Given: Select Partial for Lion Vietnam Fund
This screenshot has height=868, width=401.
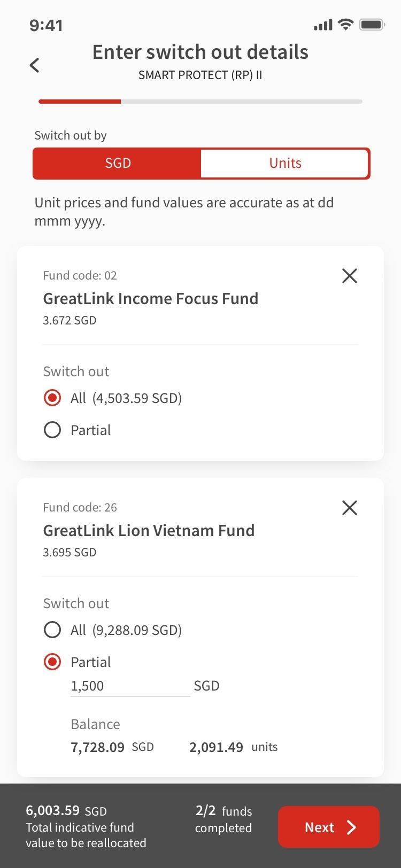Looking at the screenshot, I should (52, 662).
